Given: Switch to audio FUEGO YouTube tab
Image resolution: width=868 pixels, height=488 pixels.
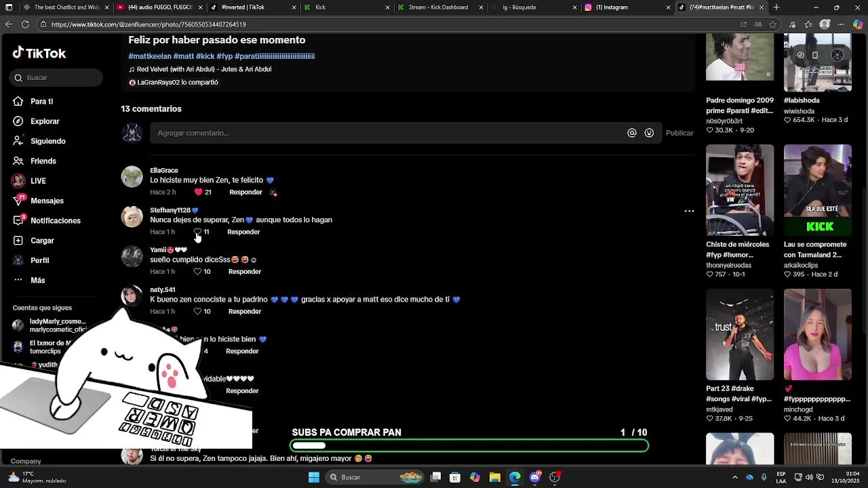Looking at the screenshot, I should 160,7.
